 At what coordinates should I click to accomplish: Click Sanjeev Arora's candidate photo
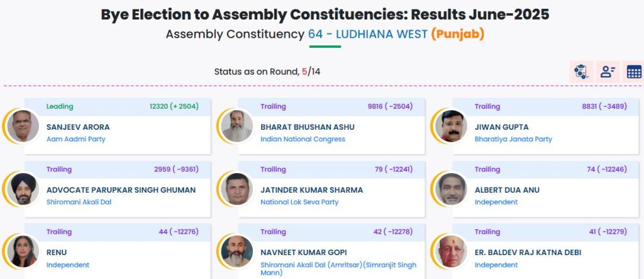pos(24,125)
